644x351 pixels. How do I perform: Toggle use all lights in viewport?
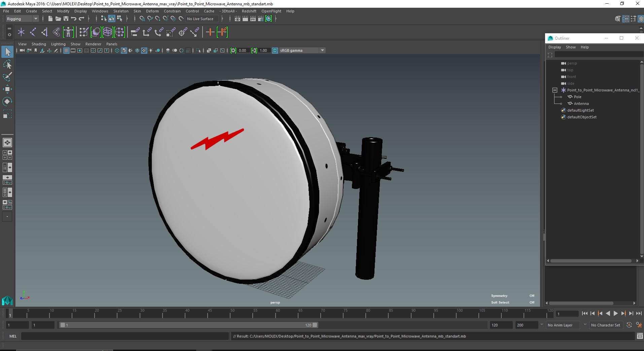(x=151, y=50)
